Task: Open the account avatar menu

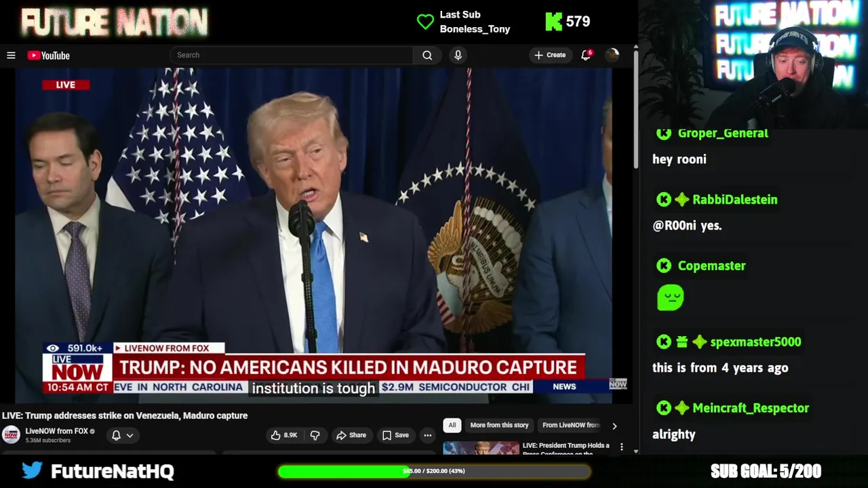Action: (612, 55)
